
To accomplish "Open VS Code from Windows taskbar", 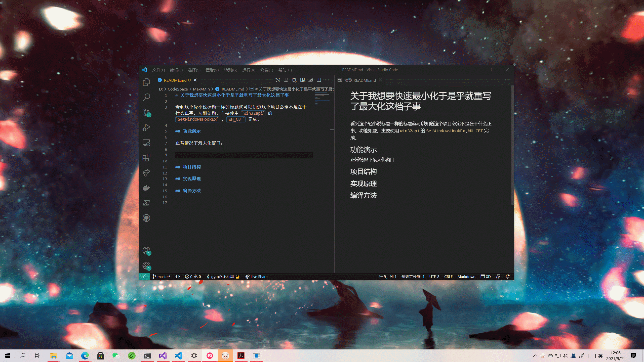I will point(178,355).
